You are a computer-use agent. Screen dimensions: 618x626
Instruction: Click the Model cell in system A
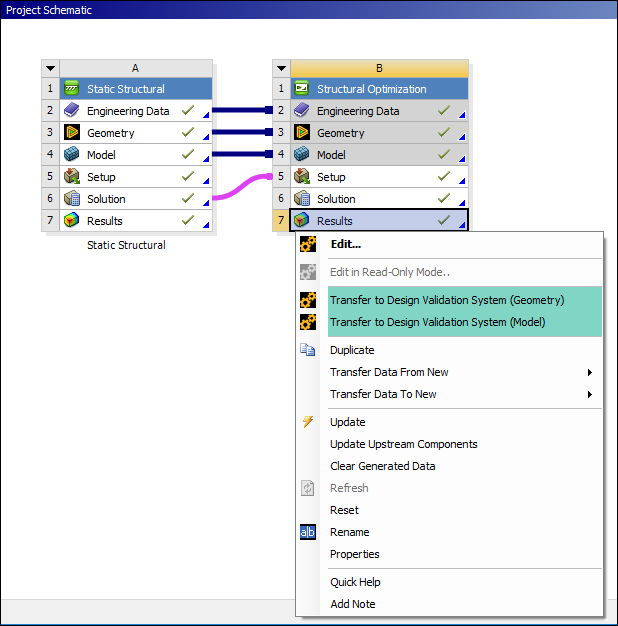point(136,154)
